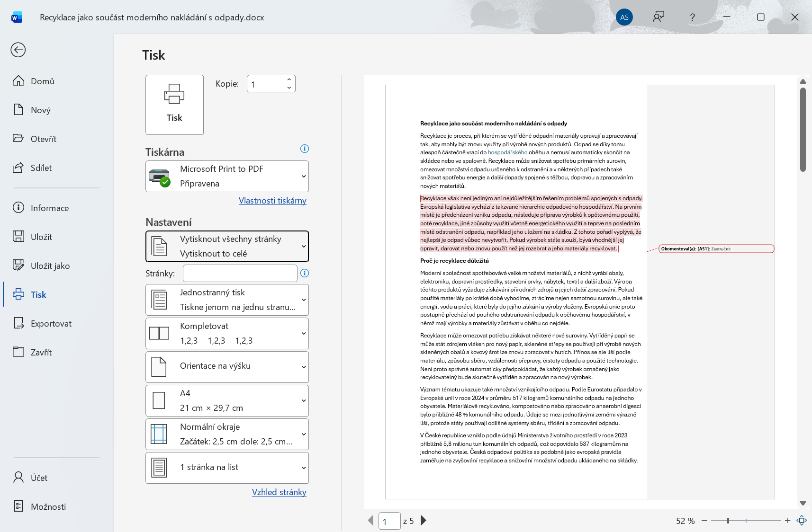Go to the next page in preview
Viewport: 812px width, 532px height.
(424, 520)
